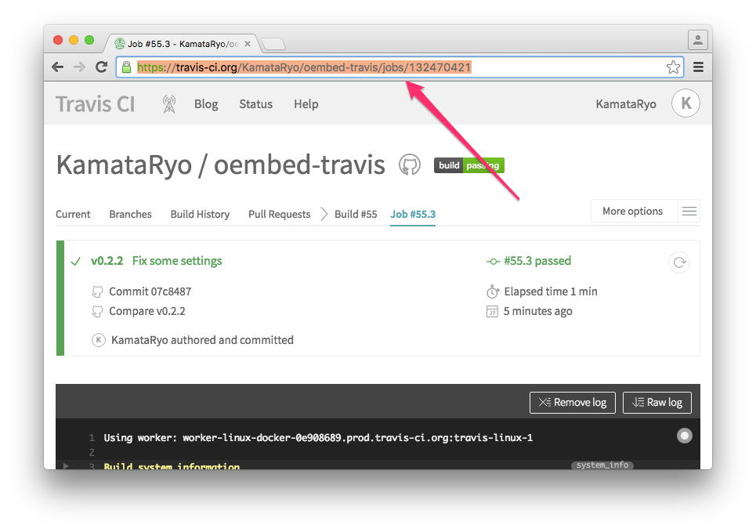Open the GitHub repository icon
The image size is (756, 532).
410,165
